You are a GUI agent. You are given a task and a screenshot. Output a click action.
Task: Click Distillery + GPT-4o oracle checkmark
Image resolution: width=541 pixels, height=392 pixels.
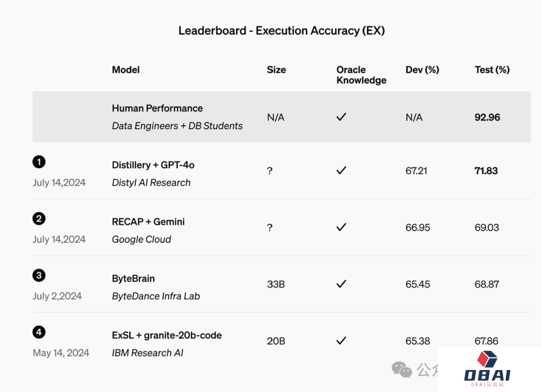tap(341, 171)
